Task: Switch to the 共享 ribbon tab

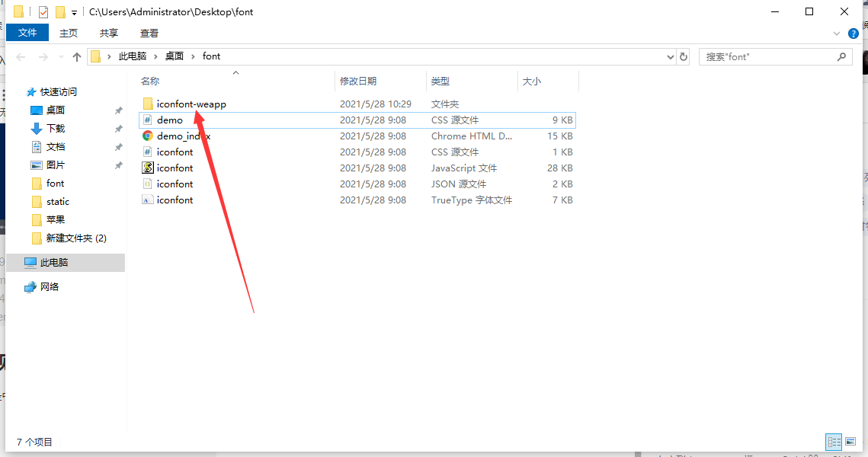Action: 108,34
